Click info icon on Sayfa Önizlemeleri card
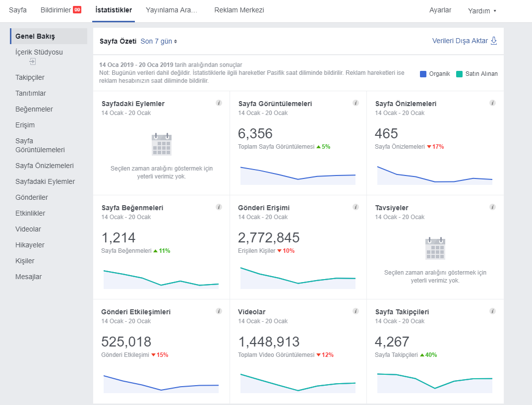Viewport: 532px width, 405px height. [492, 103]
